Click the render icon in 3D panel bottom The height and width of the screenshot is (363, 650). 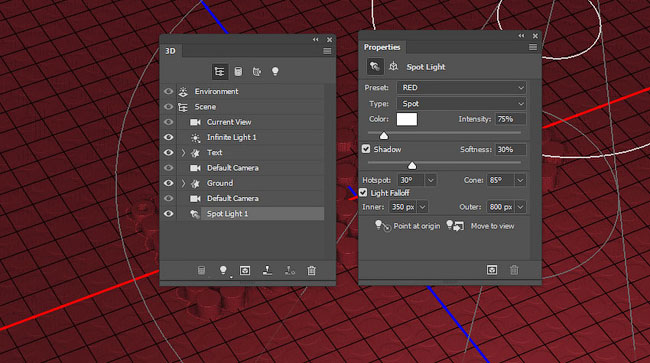[245, 271]
